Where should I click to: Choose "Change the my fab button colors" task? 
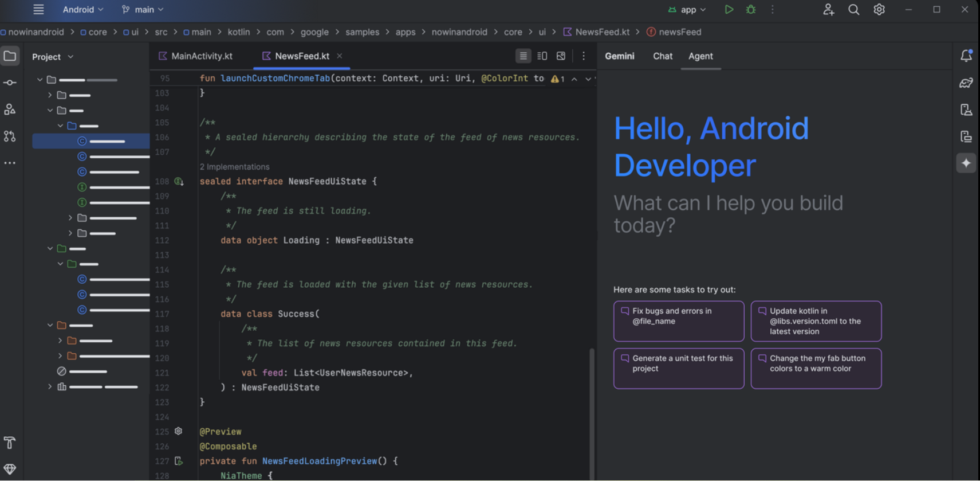pos(816,368)
